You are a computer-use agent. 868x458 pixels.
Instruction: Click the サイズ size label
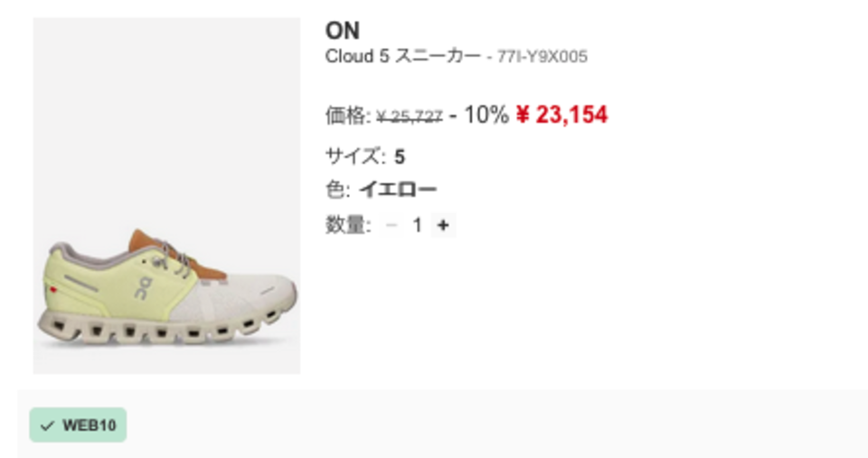(x=354, y=156)
